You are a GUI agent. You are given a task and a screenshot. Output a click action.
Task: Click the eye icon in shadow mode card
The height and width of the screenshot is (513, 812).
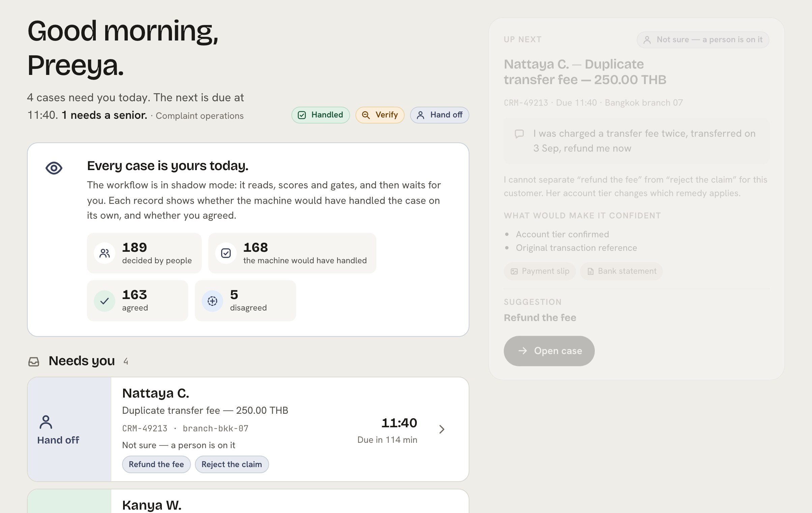(54, 168)
